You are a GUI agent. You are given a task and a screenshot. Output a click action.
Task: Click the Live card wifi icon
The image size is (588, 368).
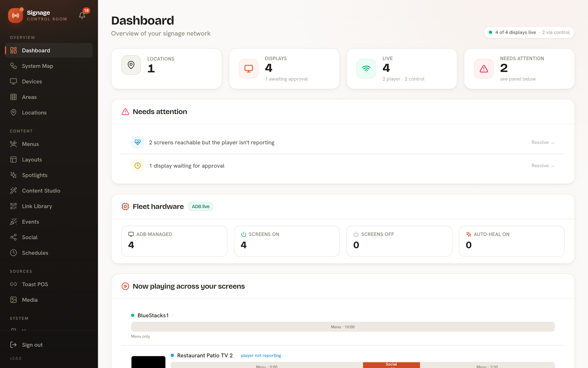[x=366, y=69]
